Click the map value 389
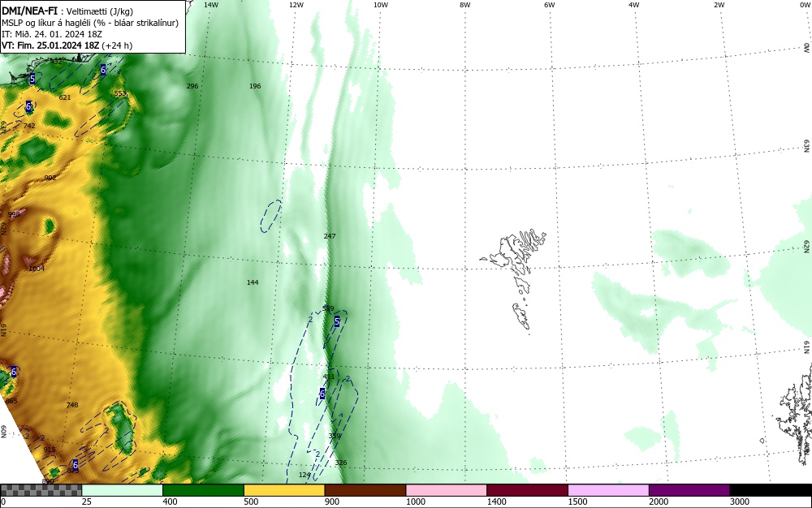This screenshot has height=508, width=812. 328,308
